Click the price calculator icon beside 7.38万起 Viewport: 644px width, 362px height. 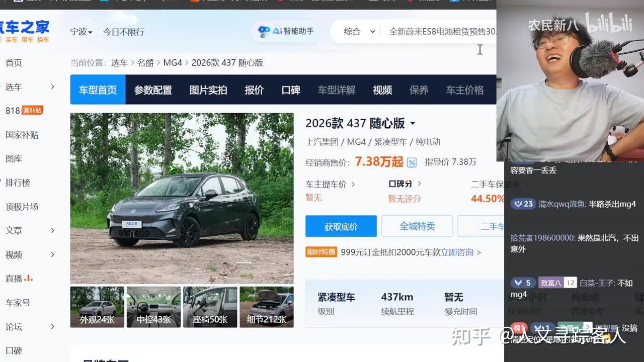(411, 162)
